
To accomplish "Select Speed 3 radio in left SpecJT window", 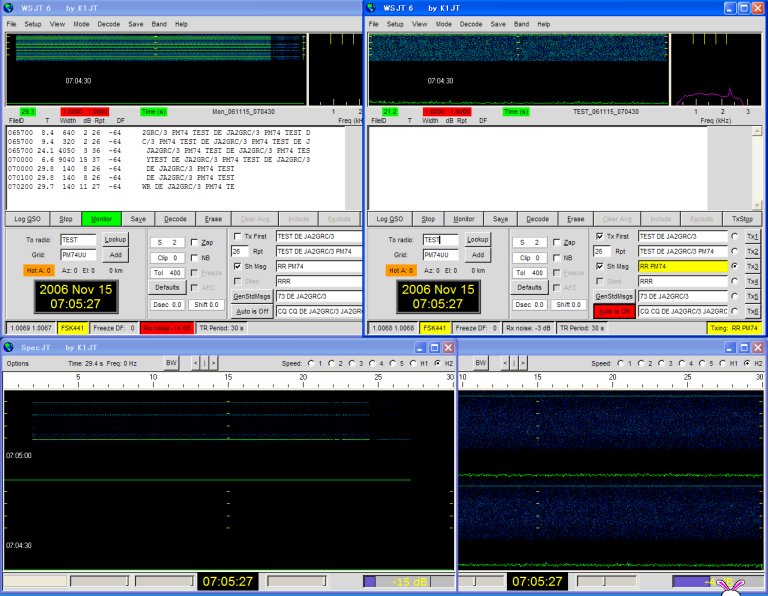I will (x=352, y=363).
